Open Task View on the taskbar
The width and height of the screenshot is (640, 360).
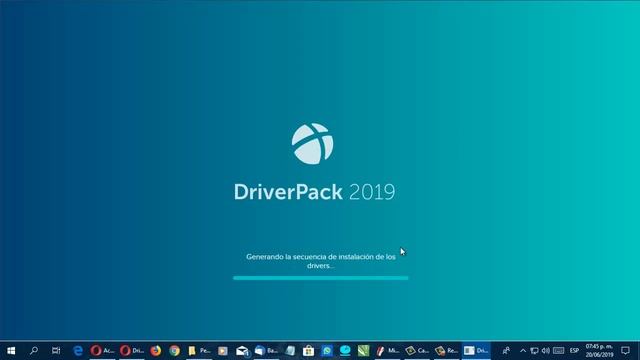pyautogui.click(x=56, y=351)
